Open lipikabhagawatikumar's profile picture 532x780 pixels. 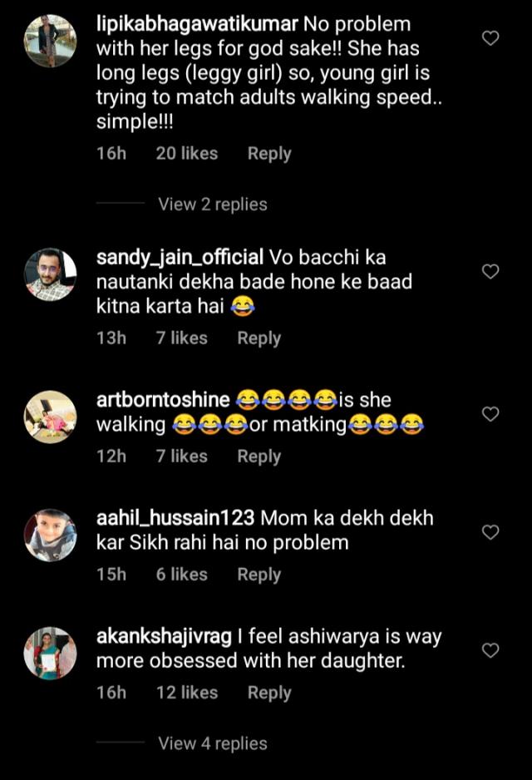click(50, 41)
